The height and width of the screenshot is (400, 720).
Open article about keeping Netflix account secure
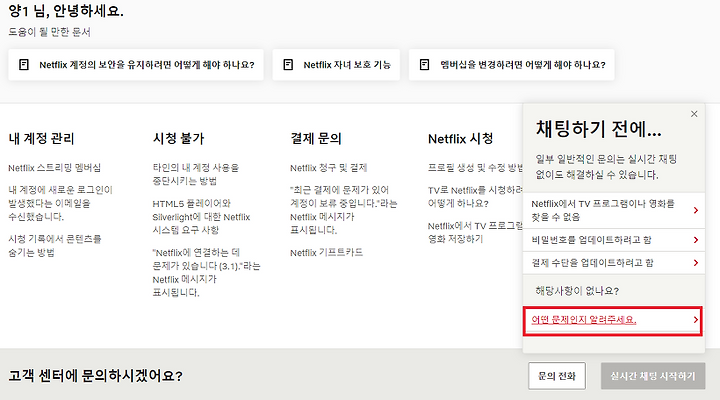pos(136,65)
